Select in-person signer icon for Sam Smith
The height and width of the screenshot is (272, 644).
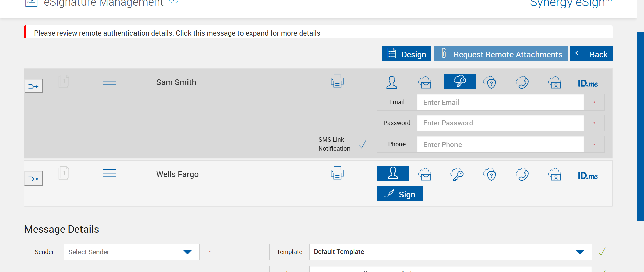[392, 82]
